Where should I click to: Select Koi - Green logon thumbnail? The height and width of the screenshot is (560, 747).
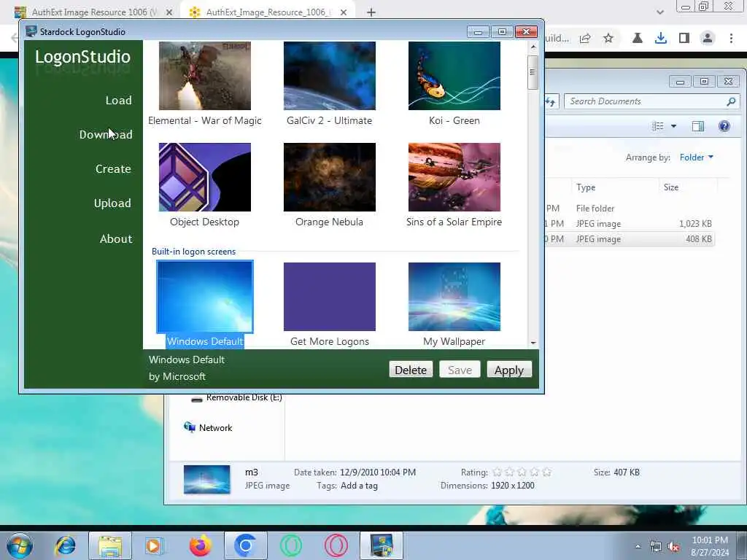pyautogui.click(x=454, y=76)
